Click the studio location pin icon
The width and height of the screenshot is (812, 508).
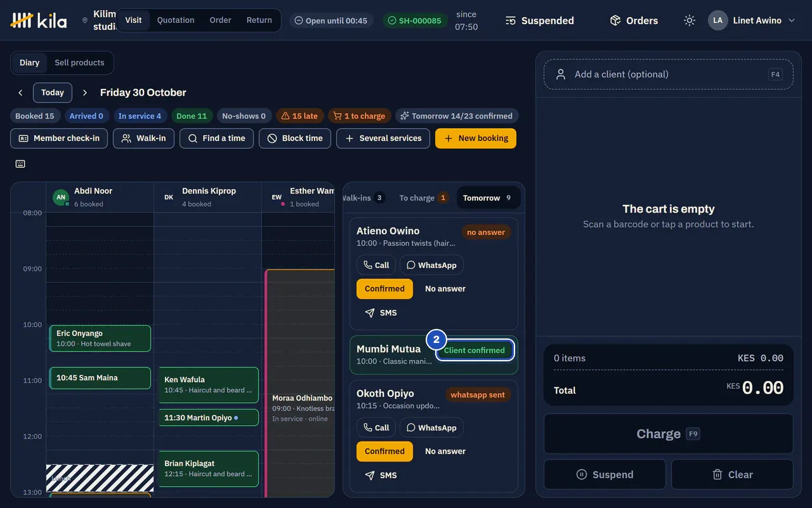[85, 20]
